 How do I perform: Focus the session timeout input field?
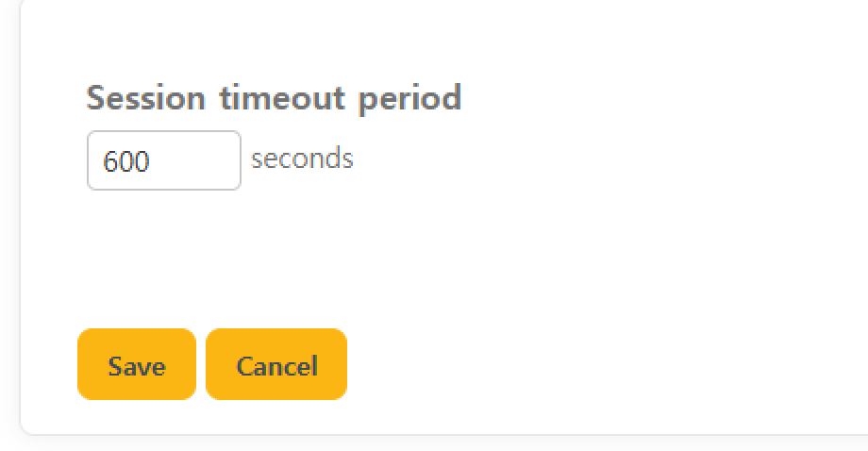pyautogui.click(x=164, y=160)
